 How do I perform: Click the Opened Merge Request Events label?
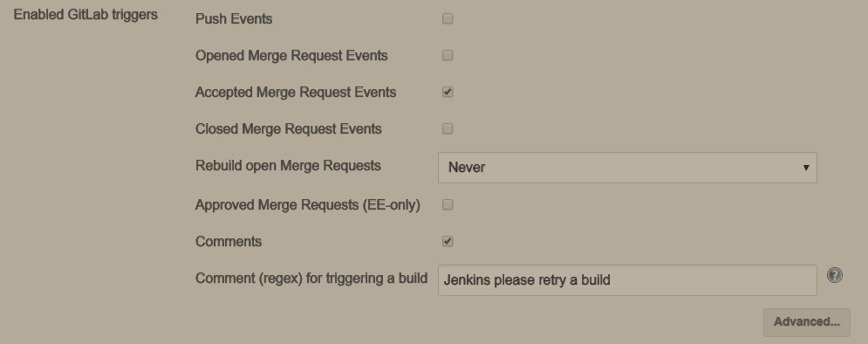291,55
